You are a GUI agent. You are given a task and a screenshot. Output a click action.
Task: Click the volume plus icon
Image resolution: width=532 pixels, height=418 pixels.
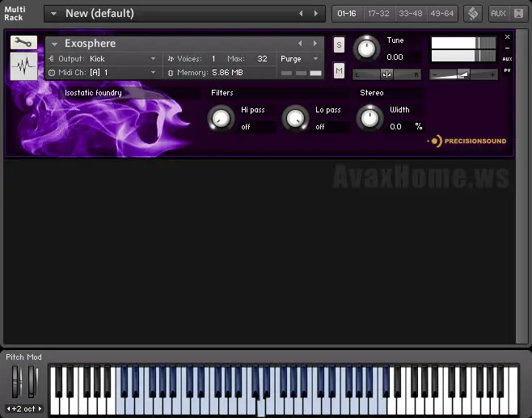tap(492, 74)
